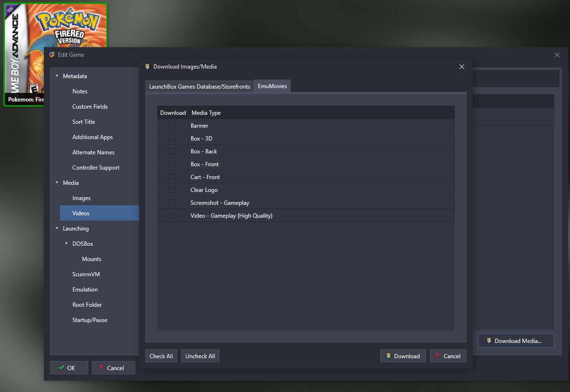Select the Media tree item
The height and width of the screenshot is (392, 570).
tap(71, 183)
